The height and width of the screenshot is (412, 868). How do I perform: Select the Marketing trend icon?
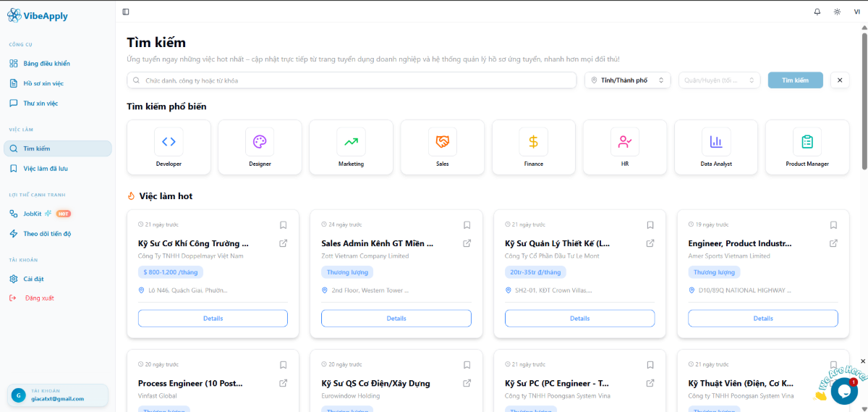click(351, 142)
